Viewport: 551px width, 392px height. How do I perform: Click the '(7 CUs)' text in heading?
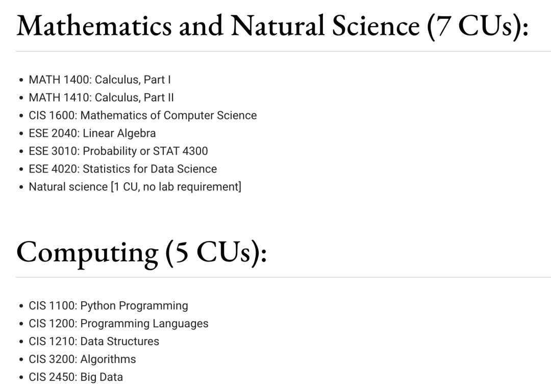coord(478,26)
